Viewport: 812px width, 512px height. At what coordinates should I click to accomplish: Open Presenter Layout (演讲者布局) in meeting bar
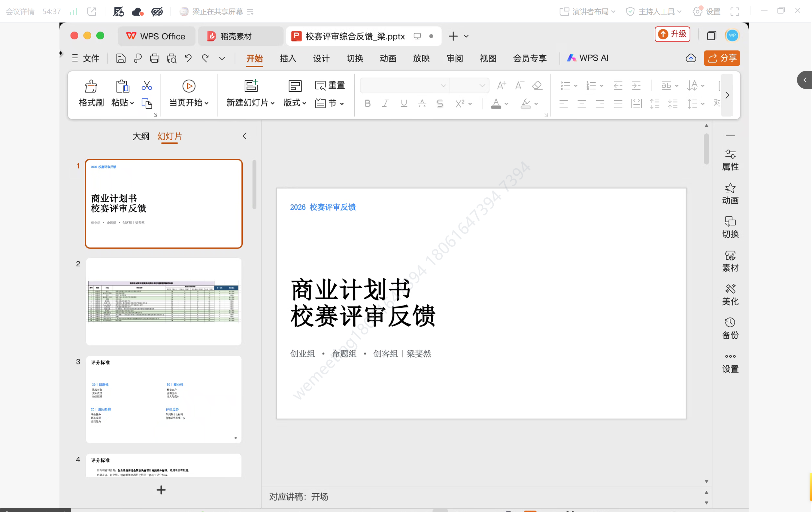click(587, 12)
